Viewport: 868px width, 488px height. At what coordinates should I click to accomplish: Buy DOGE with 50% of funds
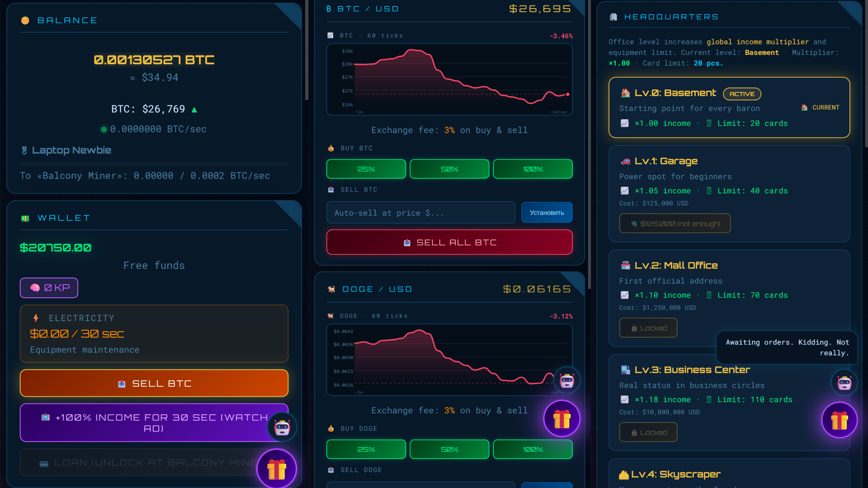tap(449, 449)
